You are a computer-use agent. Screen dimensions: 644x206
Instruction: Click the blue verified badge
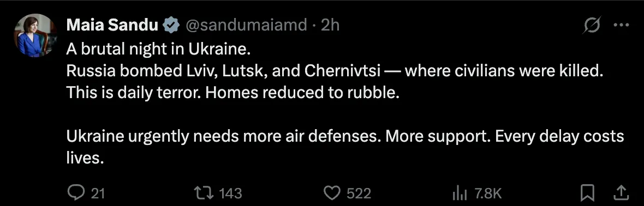coord(172,26)
